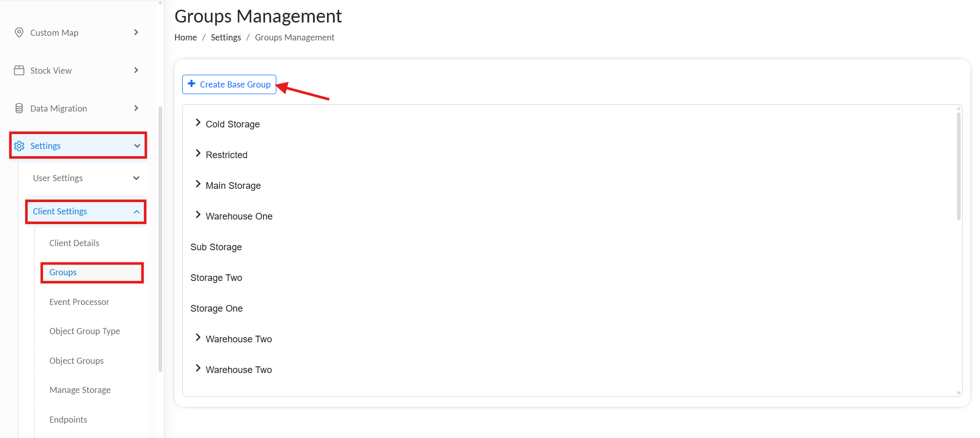Click the Custom Map pin icon
The width and height of the screenshot is (980, 438).
tap(19, 33)
